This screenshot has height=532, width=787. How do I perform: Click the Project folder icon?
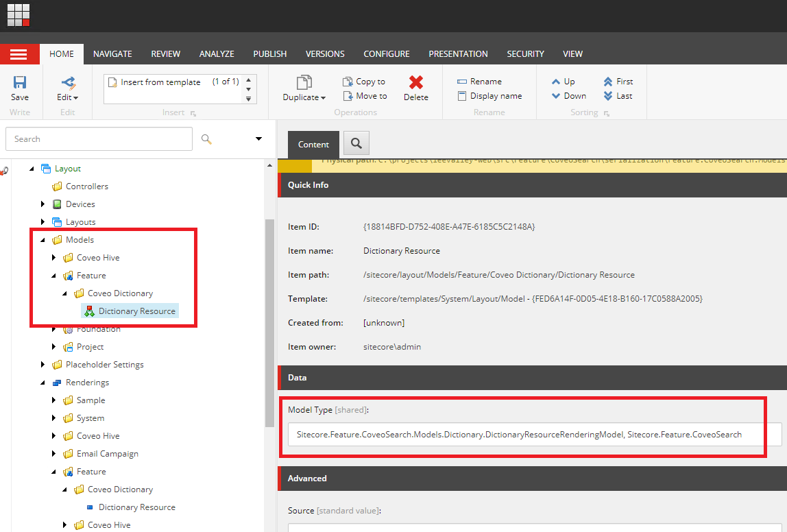click(69, 347)
